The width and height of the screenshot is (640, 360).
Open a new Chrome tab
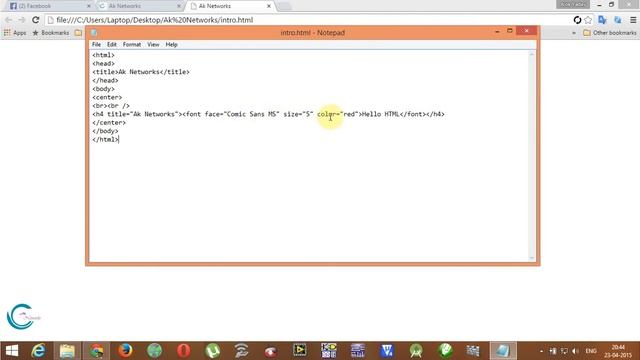tap(284, 6)
